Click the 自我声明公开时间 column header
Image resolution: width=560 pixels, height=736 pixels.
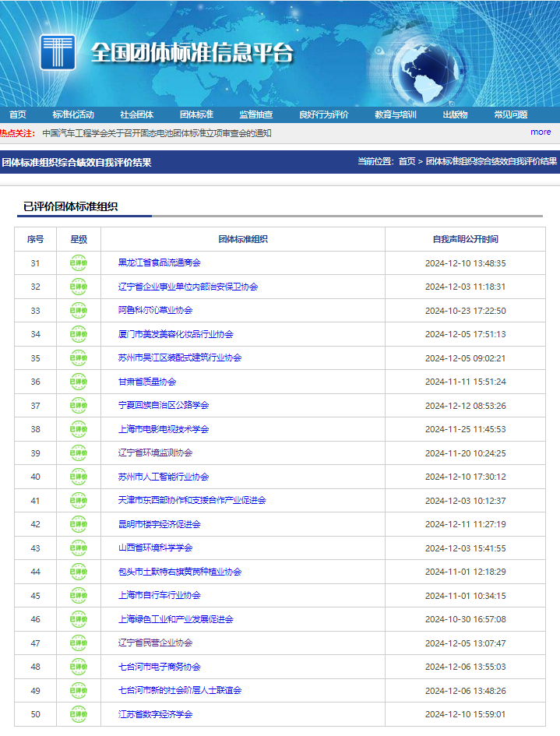(465, 239)
